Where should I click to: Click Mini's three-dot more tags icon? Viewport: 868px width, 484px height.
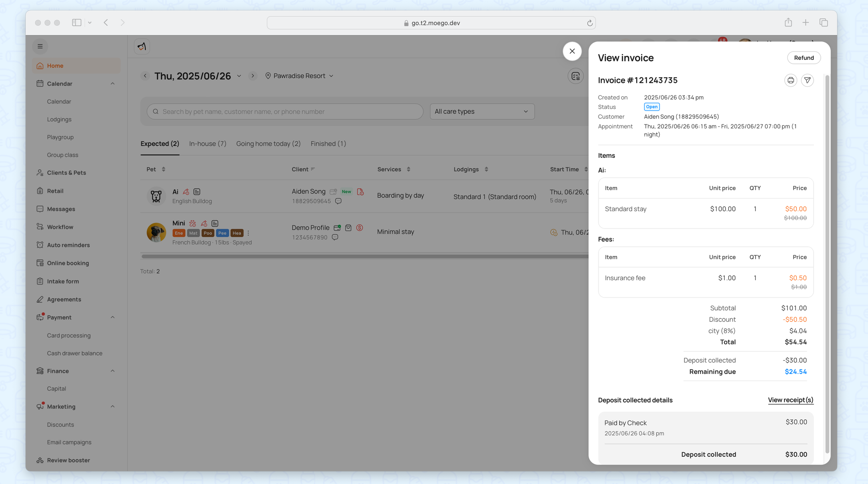(x=248, y=233)
